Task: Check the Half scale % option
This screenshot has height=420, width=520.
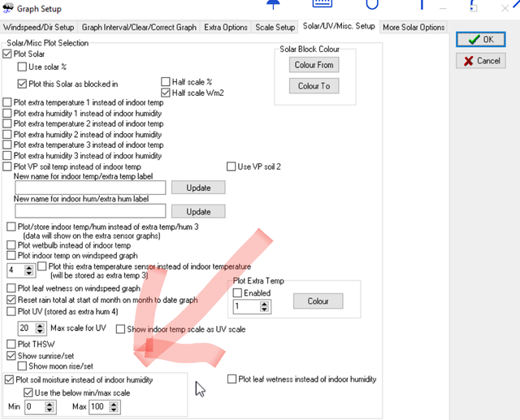Action: tap(165, 81)
